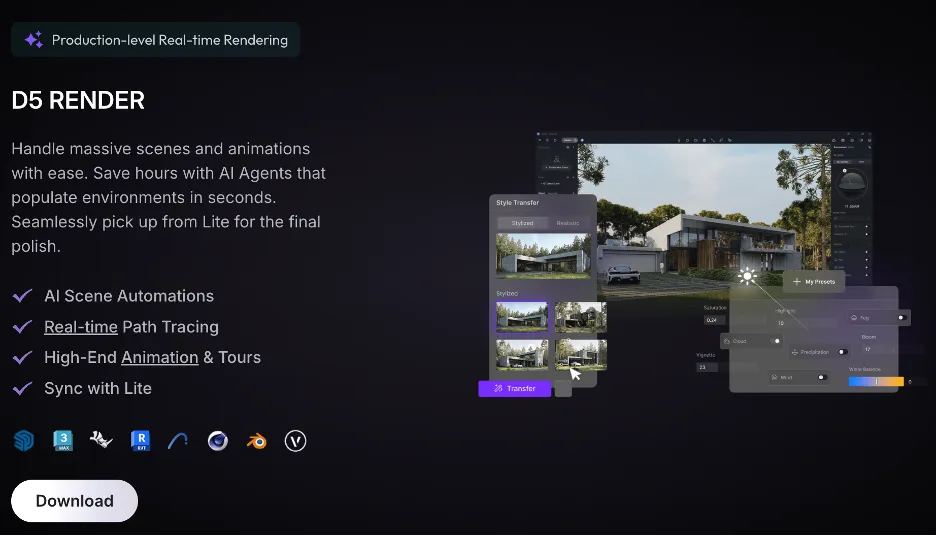Click the sparkle icon in the rendering badge
The image size is (936, 536).
click(x=33, y=39)
